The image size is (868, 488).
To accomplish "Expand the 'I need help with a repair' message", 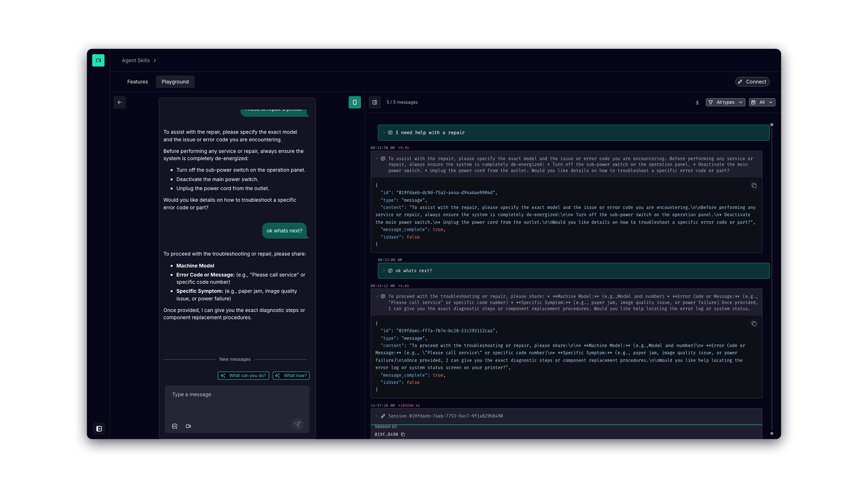I will click(x=384, y=133).
